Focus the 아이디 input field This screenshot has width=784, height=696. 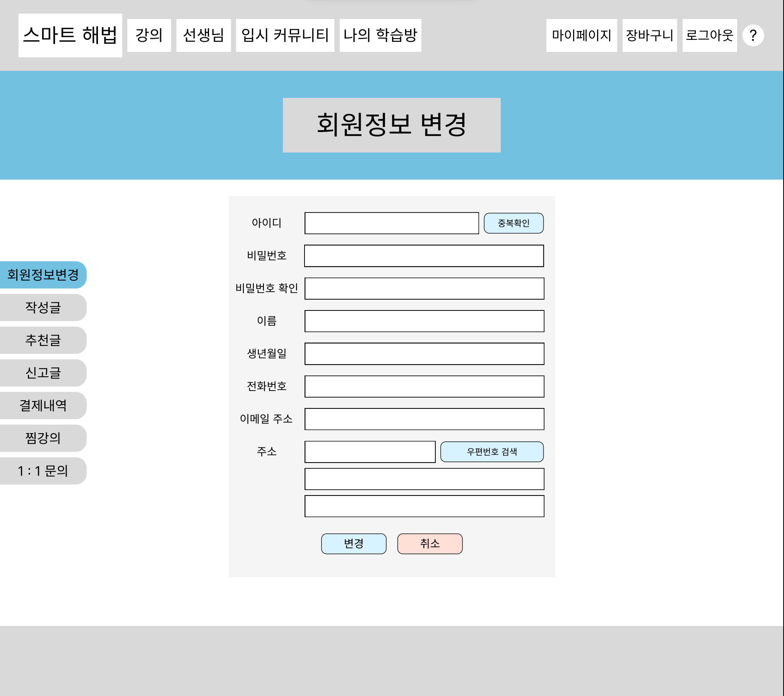(x=391, y=223)
